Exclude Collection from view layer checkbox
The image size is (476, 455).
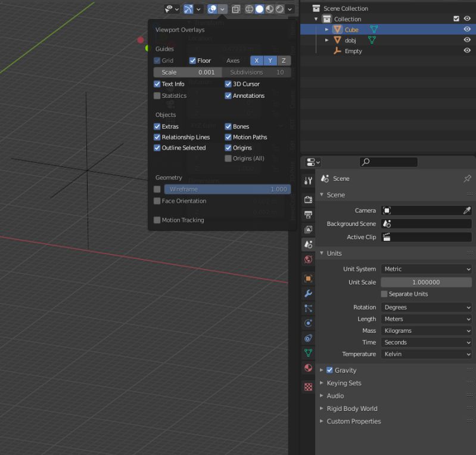point(456,19)
